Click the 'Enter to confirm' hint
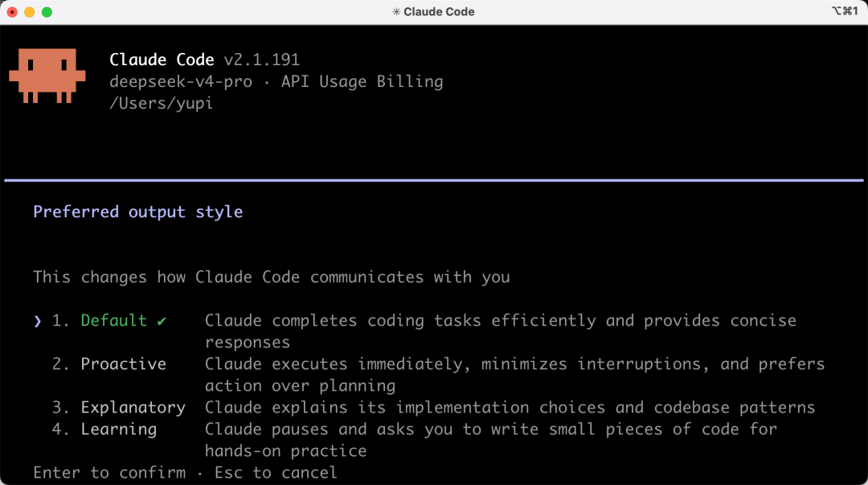 (109, 473)
